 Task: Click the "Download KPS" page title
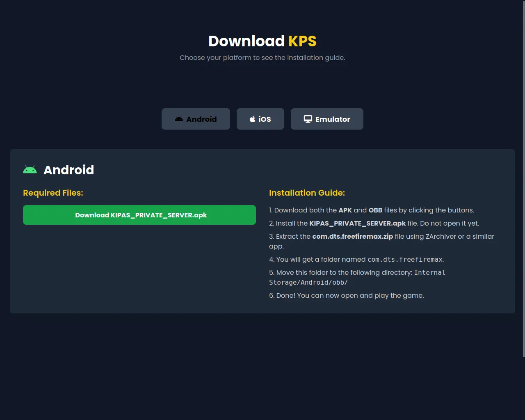click(262, 41)
